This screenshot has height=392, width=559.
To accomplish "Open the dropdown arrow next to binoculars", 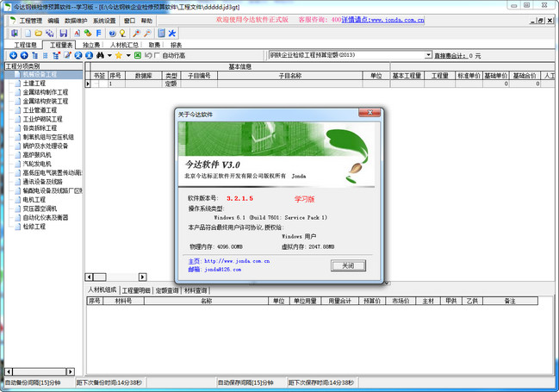I will (x=109, y=55).
